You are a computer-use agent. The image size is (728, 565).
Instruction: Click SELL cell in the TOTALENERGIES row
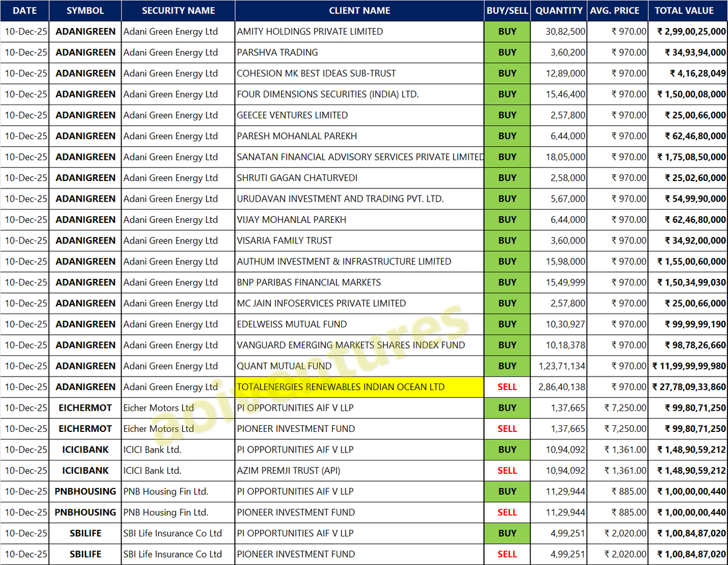[x=507, y=387]
